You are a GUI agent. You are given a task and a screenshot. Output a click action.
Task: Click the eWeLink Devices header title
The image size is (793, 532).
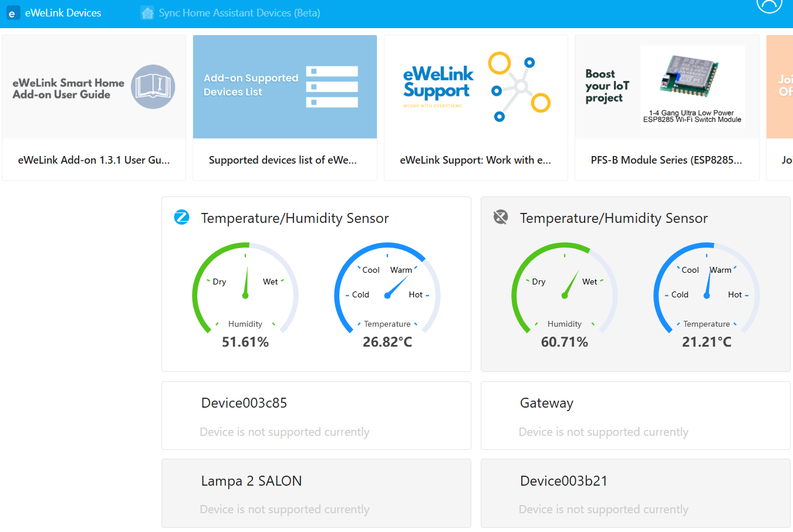[63, 13]
